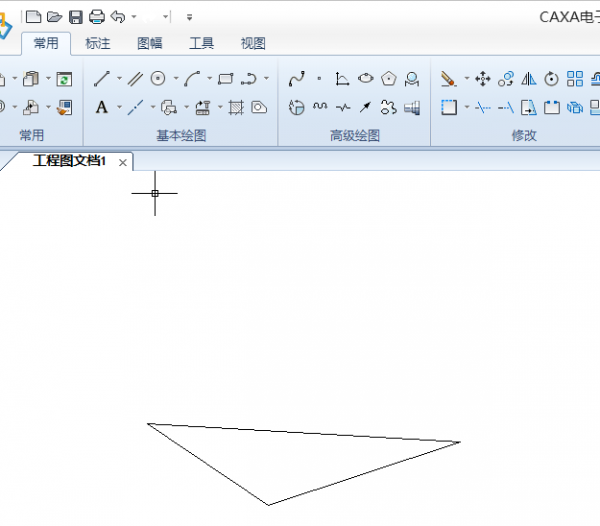Select the Parallel line tool
Image resolution: width=600 pixels, height=526 pixels.
[x=134, y=79]
